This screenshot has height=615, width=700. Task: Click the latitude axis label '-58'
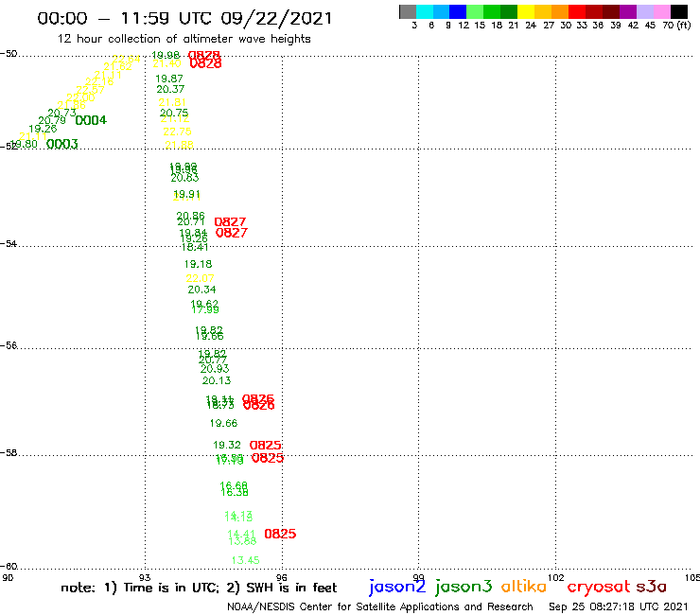point(9,452)
